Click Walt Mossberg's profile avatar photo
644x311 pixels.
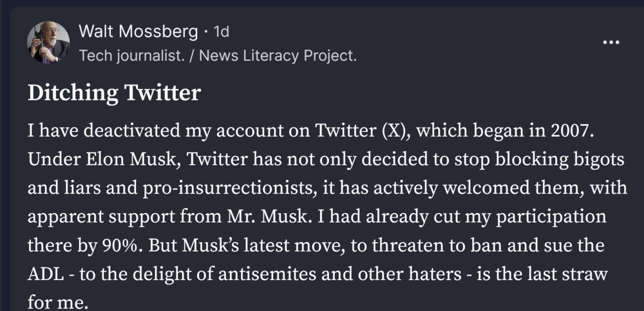(x=48, y=42)
